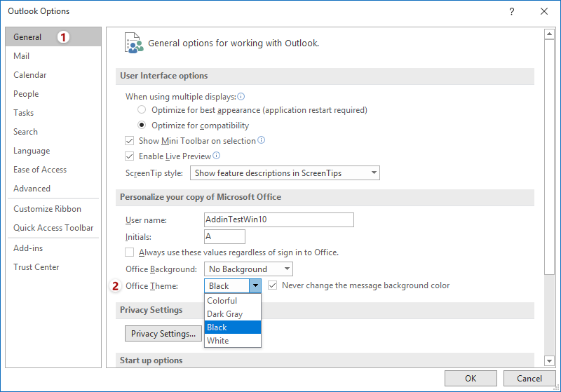Open the ScreenTip style dropdown
561x392 pixels.
pyautogui.click(x=285, y=173)
